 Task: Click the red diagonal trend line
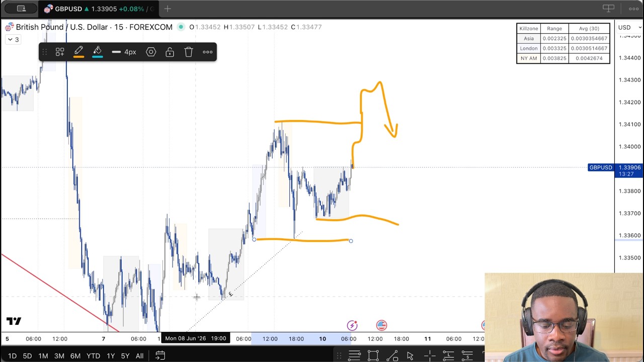click(x=59, y=292)
